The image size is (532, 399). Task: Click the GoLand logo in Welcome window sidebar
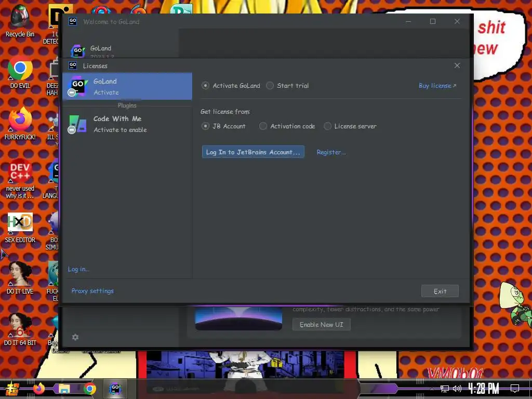78,51
